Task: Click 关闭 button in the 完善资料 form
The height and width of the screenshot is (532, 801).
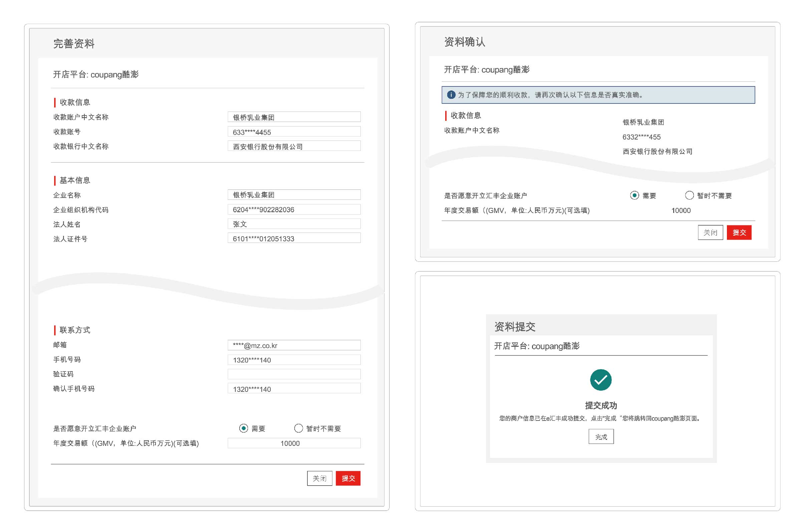Action: (x=319, y=478)
